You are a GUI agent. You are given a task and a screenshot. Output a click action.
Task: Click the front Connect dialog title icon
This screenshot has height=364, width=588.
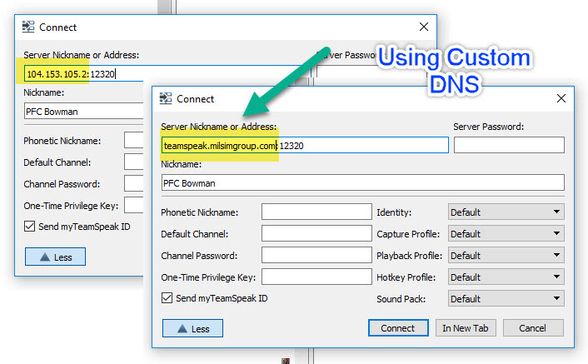(166, 98)
